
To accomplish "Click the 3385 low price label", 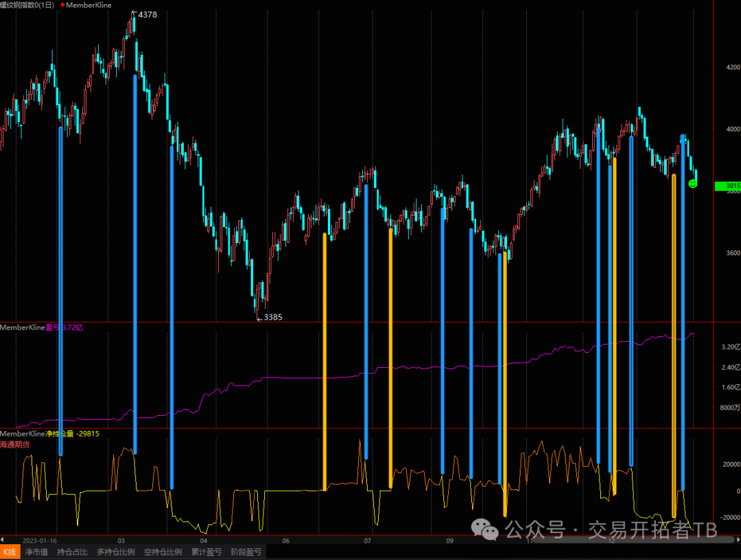I will pyautogui.click(x=272, y=317).
